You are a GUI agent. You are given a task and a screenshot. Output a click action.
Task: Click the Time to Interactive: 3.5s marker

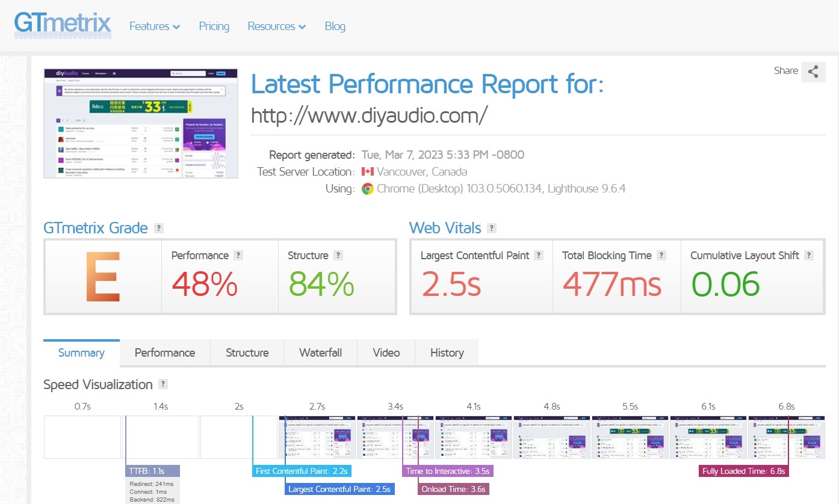click(448, 471)
